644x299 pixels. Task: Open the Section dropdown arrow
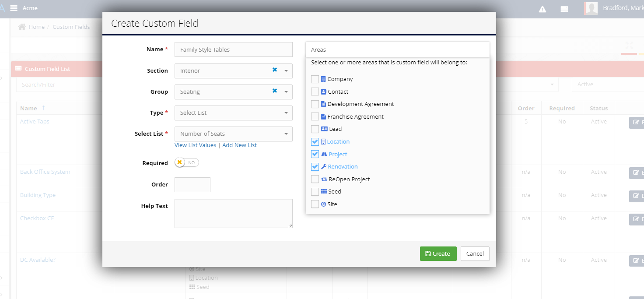coord(286,71)
